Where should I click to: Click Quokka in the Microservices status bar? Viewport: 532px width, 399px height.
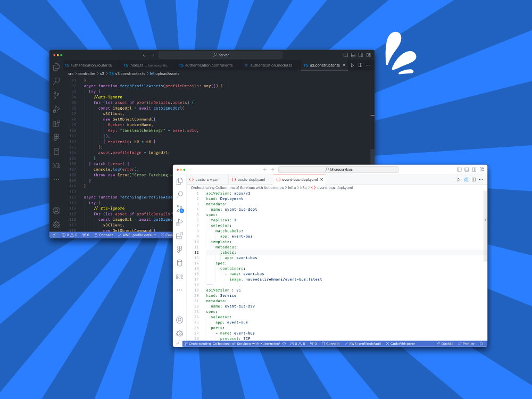tap(445, 344)
